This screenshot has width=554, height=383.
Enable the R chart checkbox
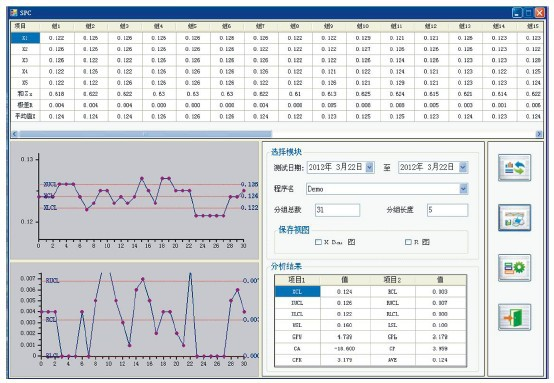[408, 242]
